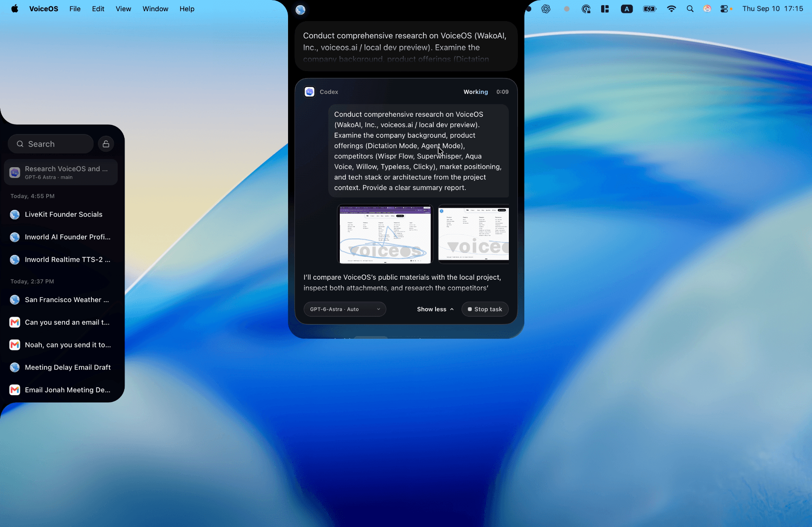Select 'Research VoiceOS and ...' conversation

coord(61,172)
